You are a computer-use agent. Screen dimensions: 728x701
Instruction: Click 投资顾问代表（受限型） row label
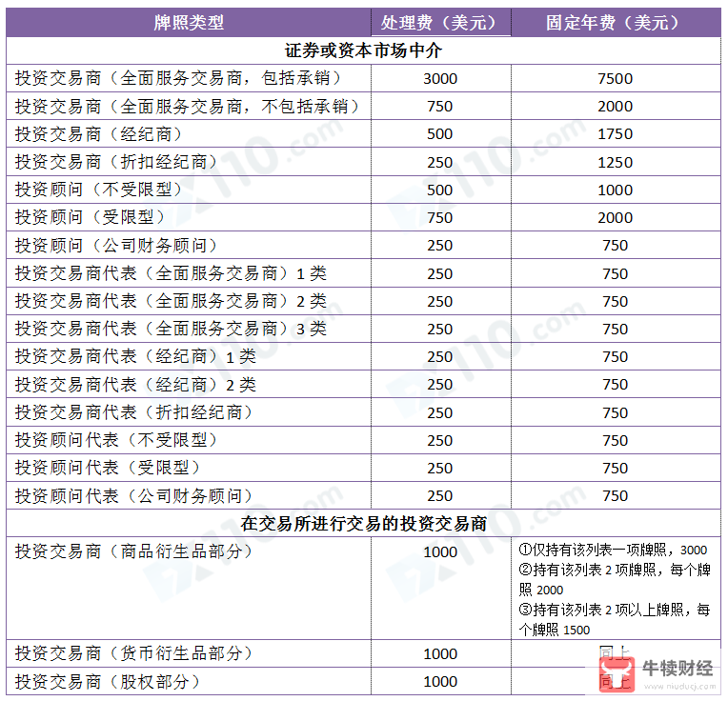coord(110,468)
